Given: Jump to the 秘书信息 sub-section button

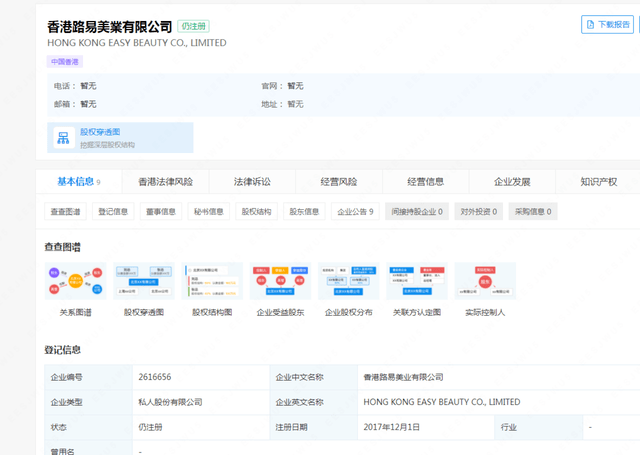Looking at the screenshot, I should click(209, 211).
